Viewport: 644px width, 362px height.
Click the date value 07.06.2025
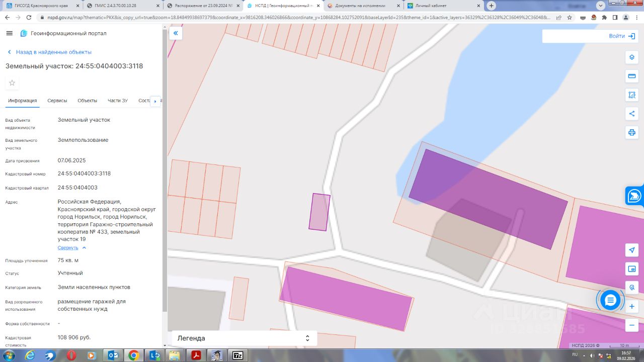click(x=72, y=160)
